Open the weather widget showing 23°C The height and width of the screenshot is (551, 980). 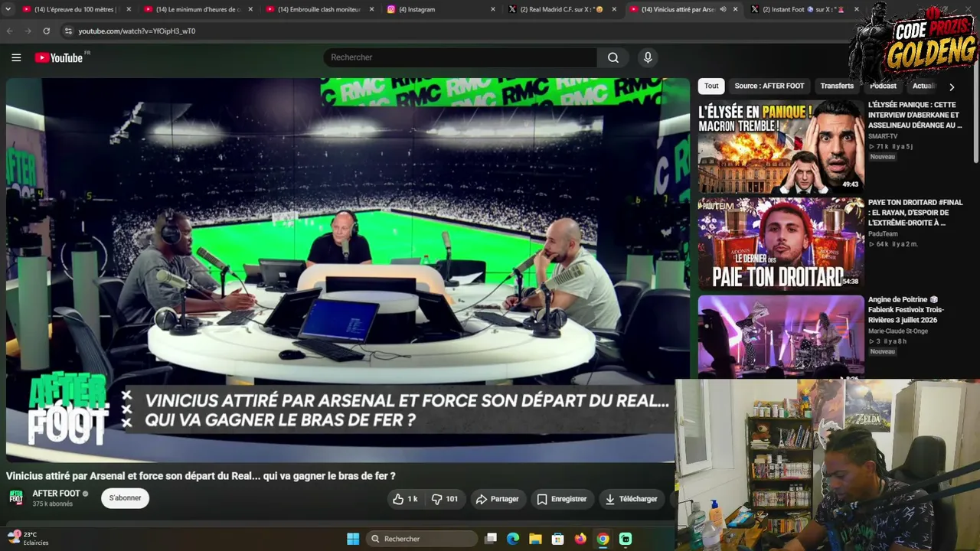coord(28,538)
